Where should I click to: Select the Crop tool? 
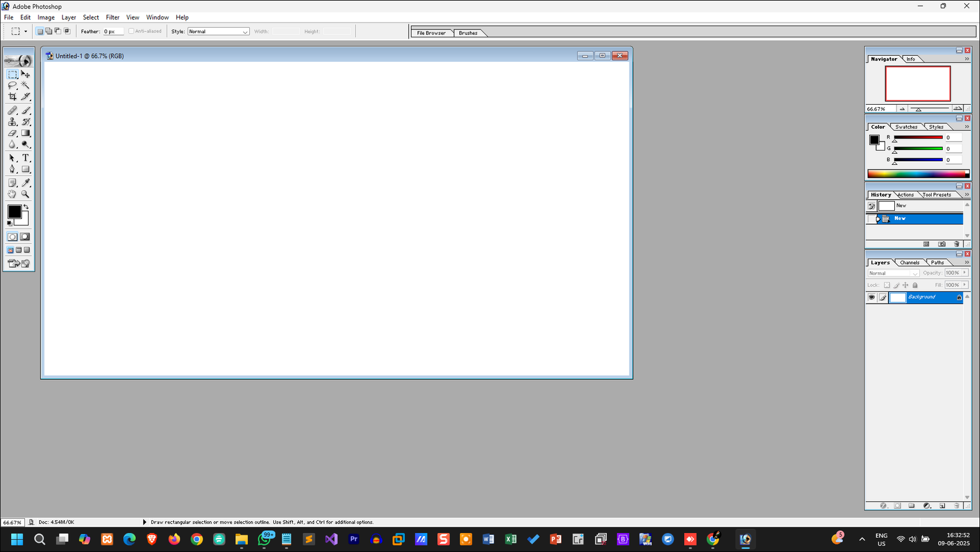coord(12,97)
